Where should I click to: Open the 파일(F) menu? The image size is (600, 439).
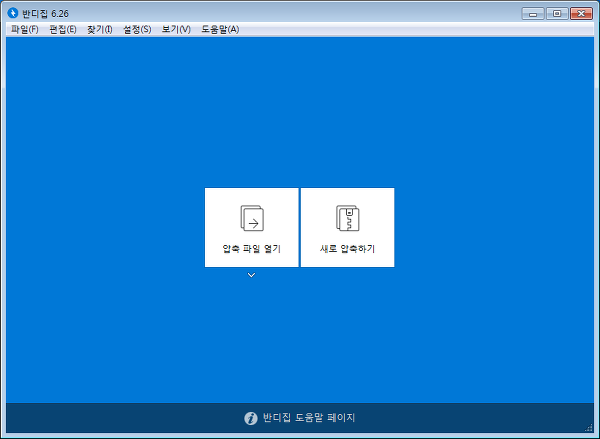tap(24, 29)
